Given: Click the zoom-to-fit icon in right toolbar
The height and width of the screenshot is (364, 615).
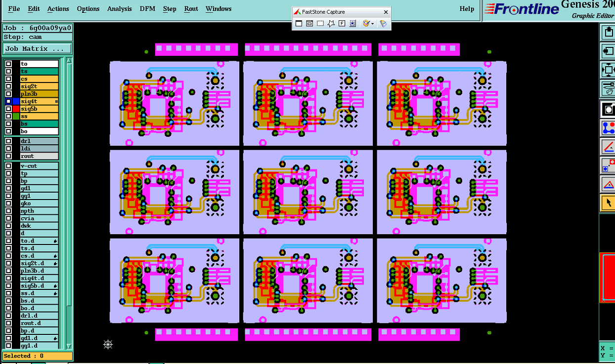Looking at the screenshot, I should (x=608, y=70).
